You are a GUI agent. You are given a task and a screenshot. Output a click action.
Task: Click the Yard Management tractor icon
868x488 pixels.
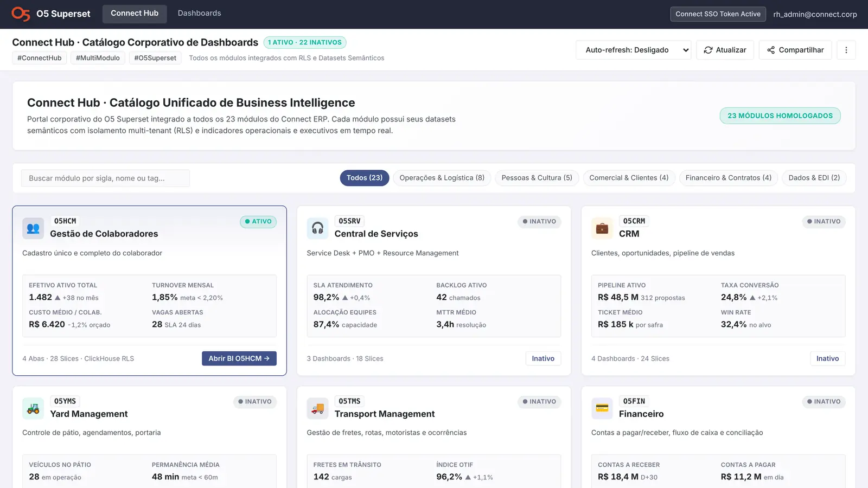point(33,408)
